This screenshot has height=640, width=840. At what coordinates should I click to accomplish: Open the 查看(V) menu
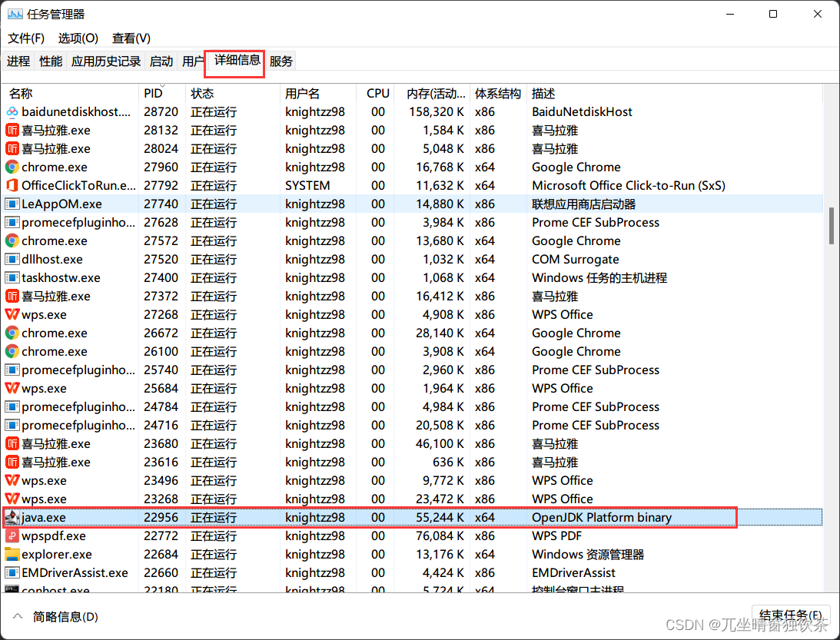(x=131, y=38)
